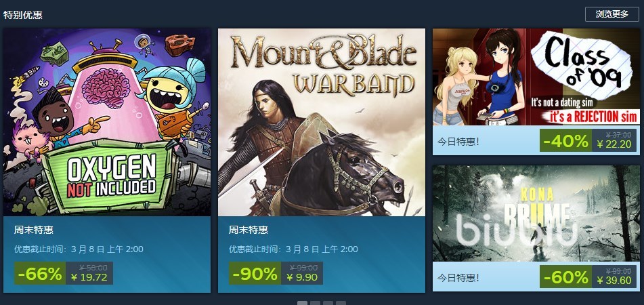Click the -60% discount badge
The width and height of the screenshot is (644, 305).
tap(565, 277)
